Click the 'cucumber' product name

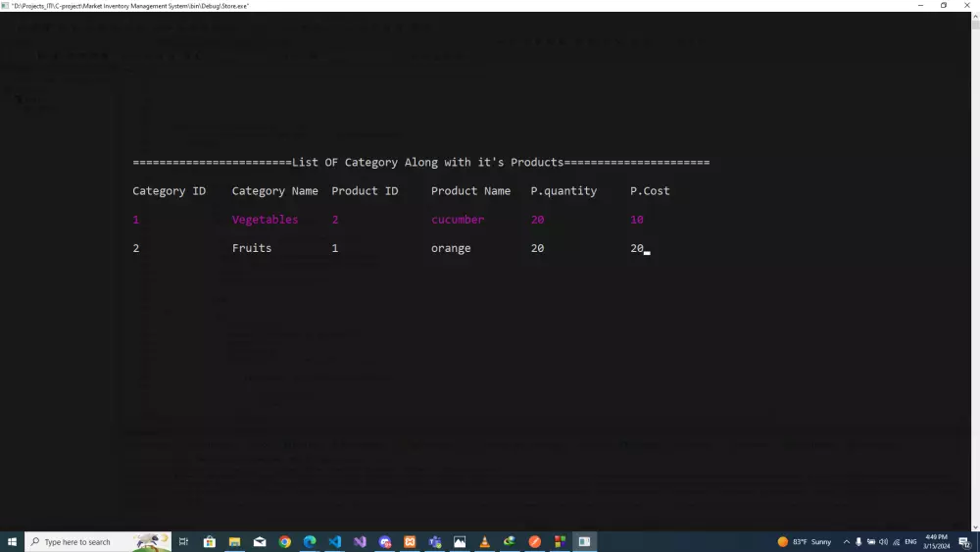click(x=458, y=220)
